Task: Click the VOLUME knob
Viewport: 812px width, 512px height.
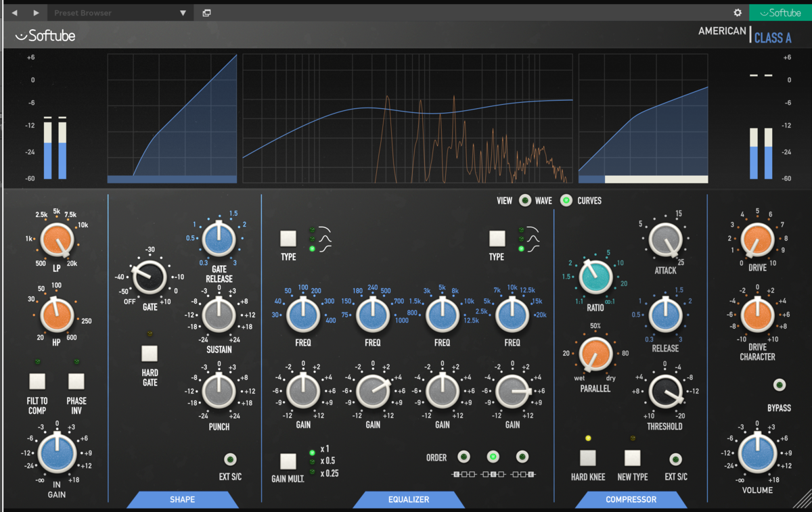Action: pos(757,453)
